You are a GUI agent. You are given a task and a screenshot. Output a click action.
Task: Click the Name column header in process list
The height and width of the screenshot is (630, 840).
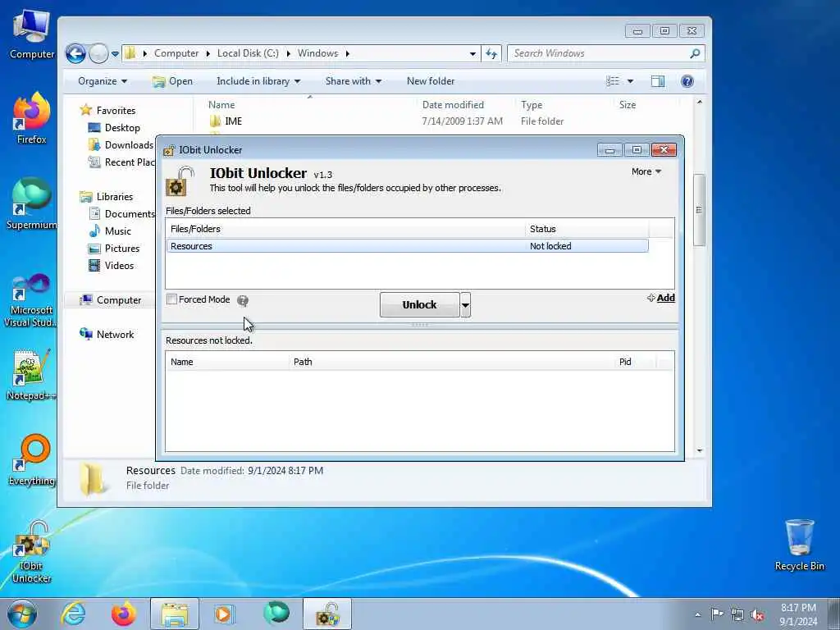pos(227,362)
